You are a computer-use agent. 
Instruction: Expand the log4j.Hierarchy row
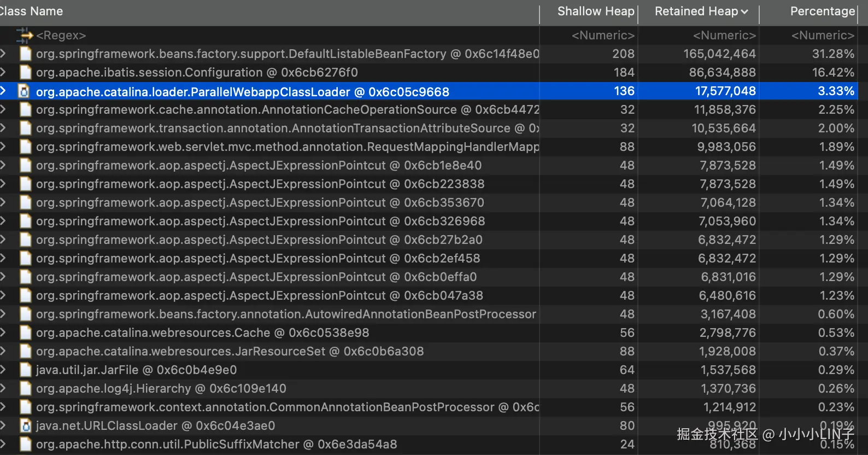[3, 388]
